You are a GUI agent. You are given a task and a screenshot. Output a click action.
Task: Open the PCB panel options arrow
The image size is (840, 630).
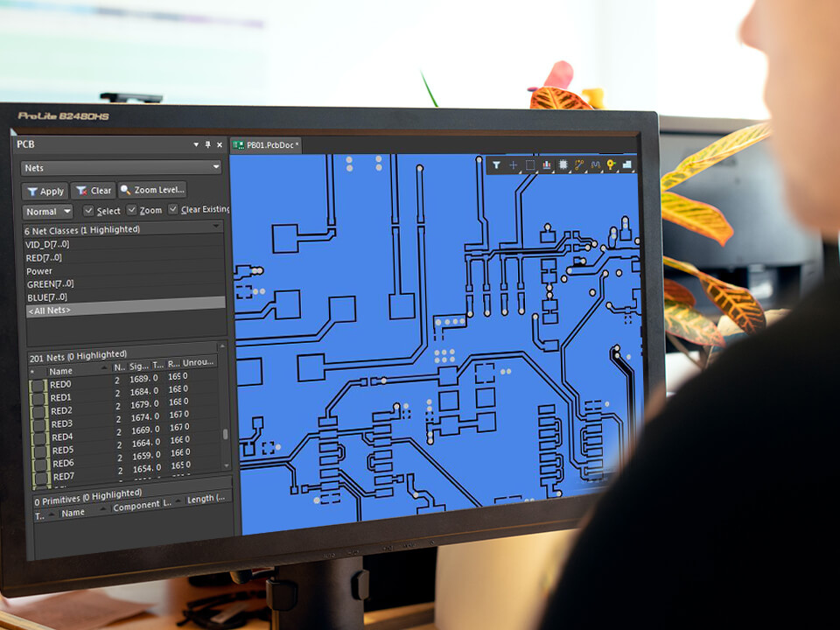pos(196,145)
